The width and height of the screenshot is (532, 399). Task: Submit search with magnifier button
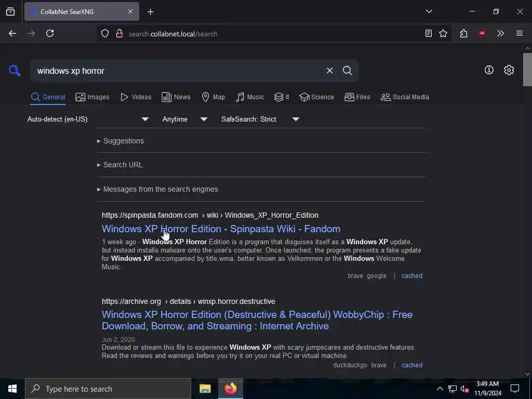347,71
